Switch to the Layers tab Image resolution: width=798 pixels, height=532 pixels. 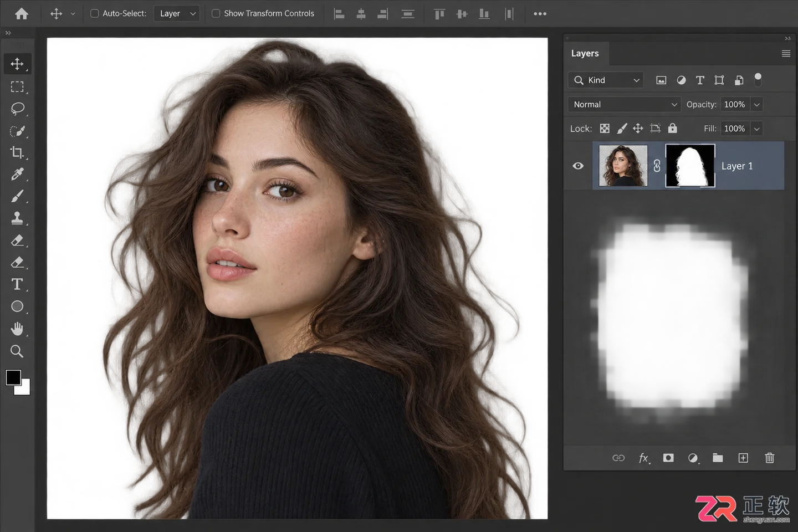point(585,53)
